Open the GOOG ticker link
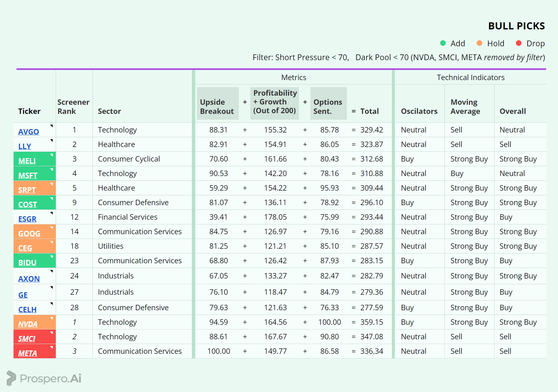Image resolution: width=558 pixels, height=392 pixels. pos(29,234)
